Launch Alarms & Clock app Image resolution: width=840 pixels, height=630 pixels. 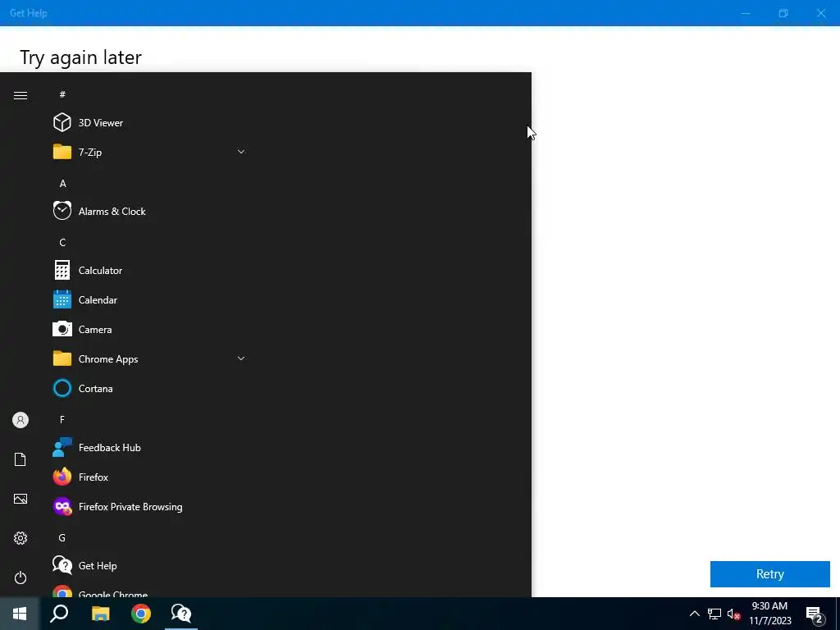[x=150, y=211]
